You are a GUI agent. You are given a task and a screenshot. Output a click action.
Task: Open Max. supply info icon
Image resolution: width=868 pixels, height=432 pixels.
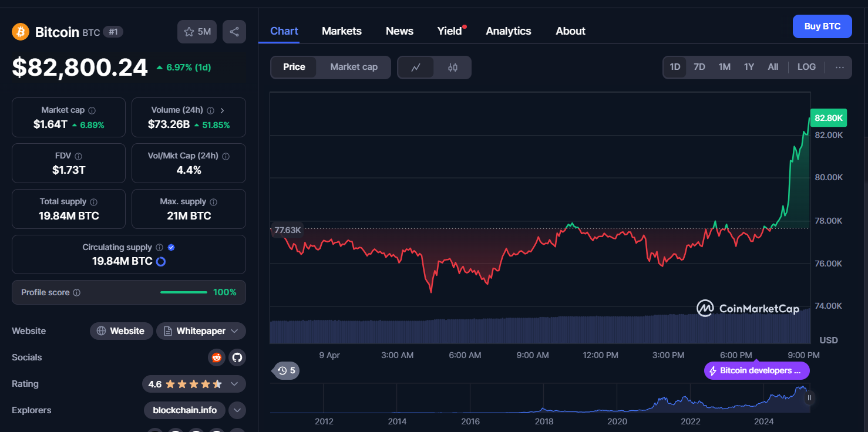point(213,202)
